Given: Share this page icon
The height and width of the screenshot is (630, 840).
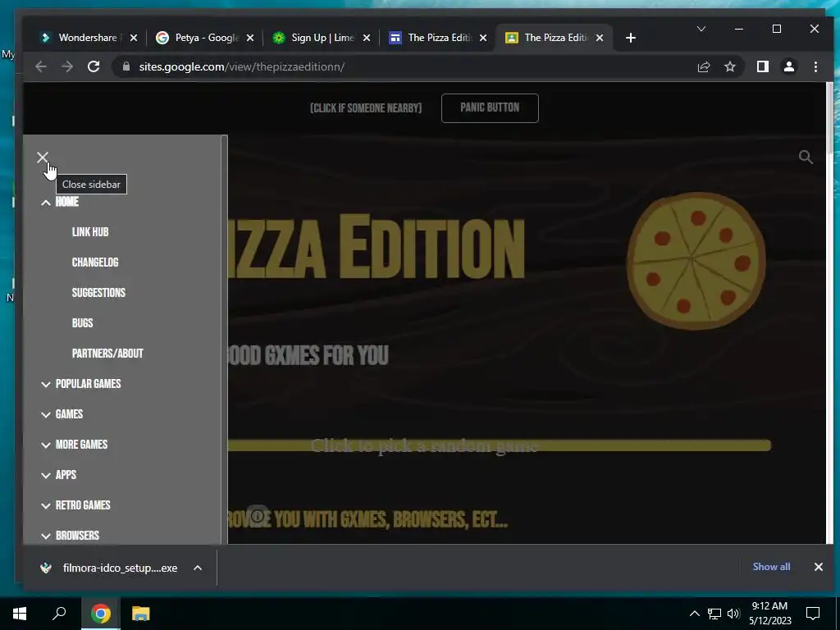Looking at the screenshot, I should point(703,66).
